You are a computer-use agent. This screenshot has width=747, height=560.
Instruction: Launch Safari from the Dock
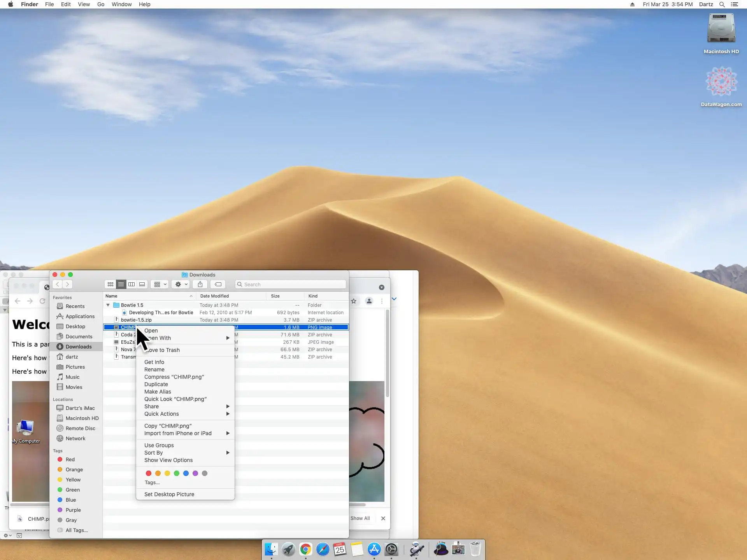[323, 549]
